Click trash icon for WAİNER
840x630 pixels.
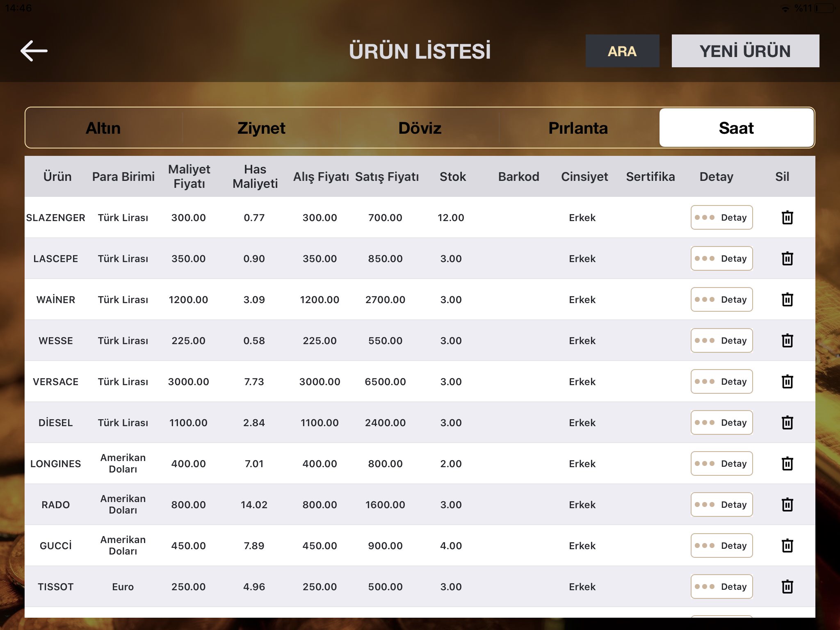pos(787,299)
